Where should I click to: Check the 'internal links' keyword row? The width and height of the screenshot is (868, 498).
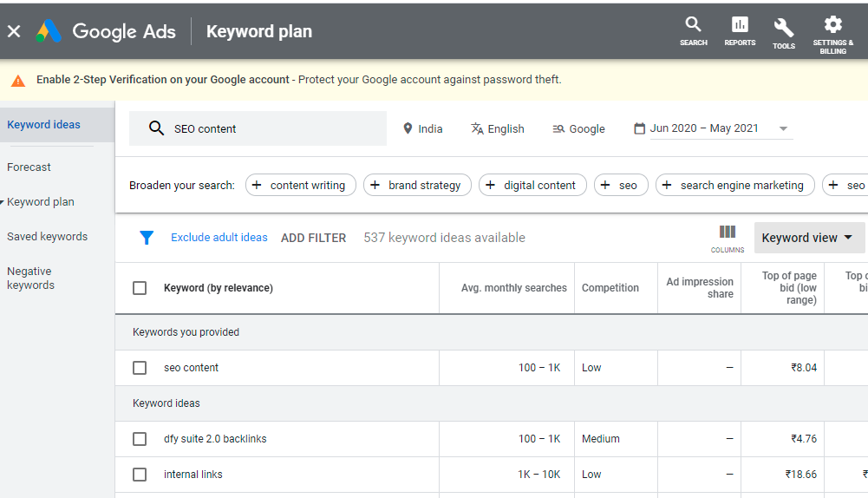coord(140,475)
